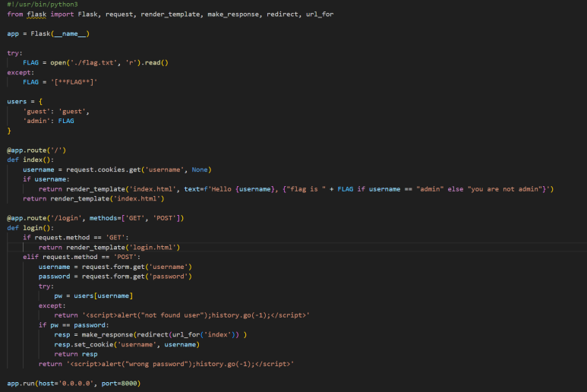Click 'redirect(url_for('index'))' in resp line
The width and height of the screenshot is (587, 392).
point(186,335)
